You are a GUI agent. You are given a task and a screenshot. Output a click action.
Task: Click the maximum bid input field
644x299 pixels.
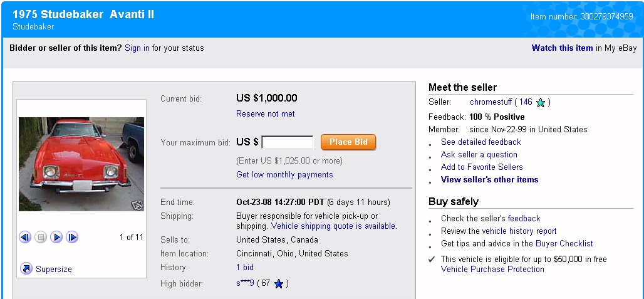pyautogui.click(x=288, y=142)
